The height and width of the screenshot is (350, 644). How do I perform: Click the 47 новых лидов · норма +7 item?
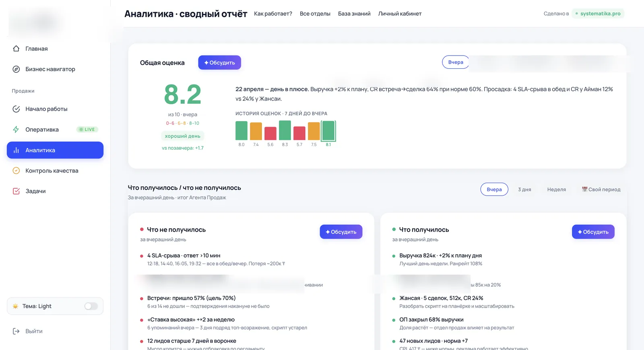point(433,341)
